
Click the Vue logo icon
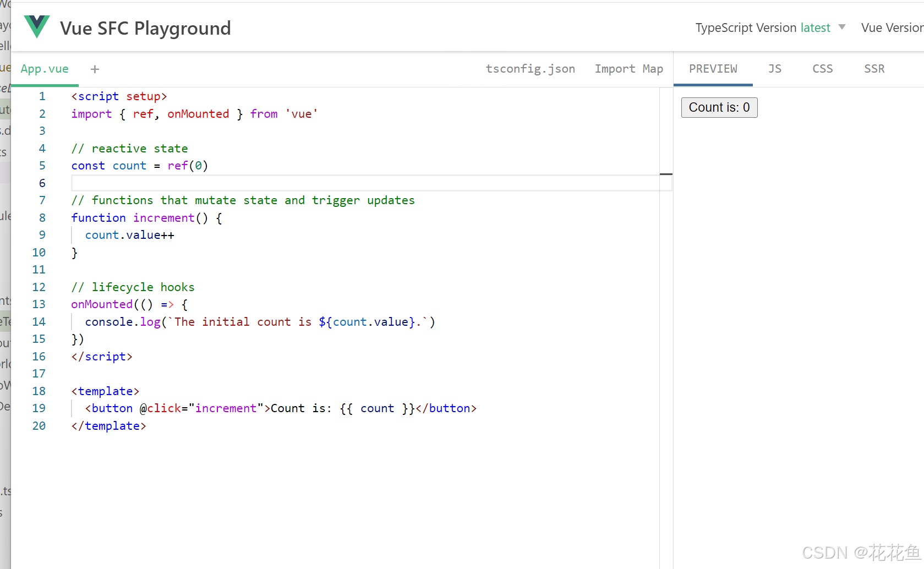coord(37,27)
